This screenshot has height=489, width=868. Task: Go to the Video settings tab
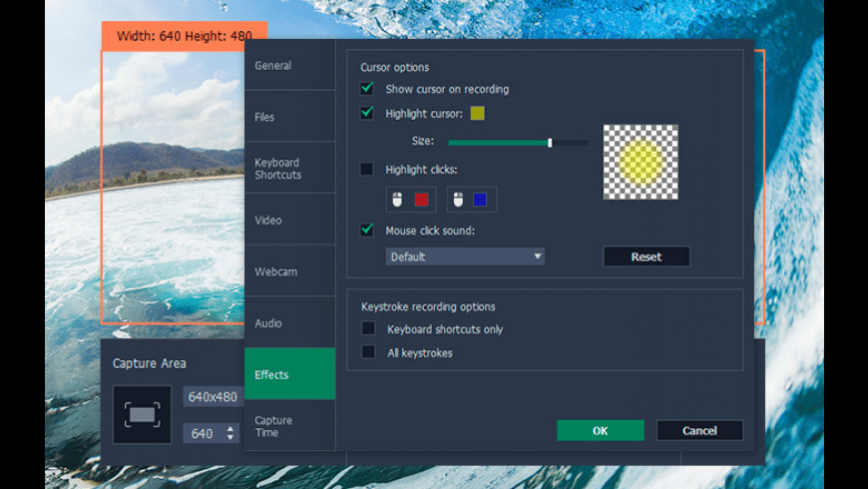289,220
